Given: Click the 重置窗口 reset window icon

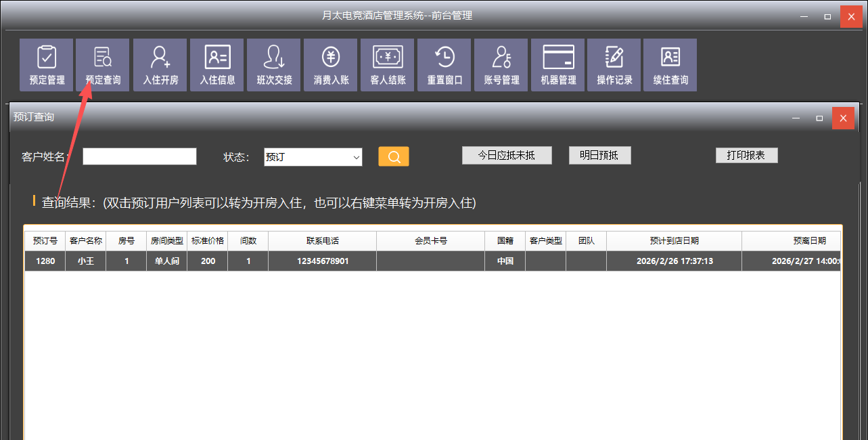Looking at the screenshot, I should (444, 64).
